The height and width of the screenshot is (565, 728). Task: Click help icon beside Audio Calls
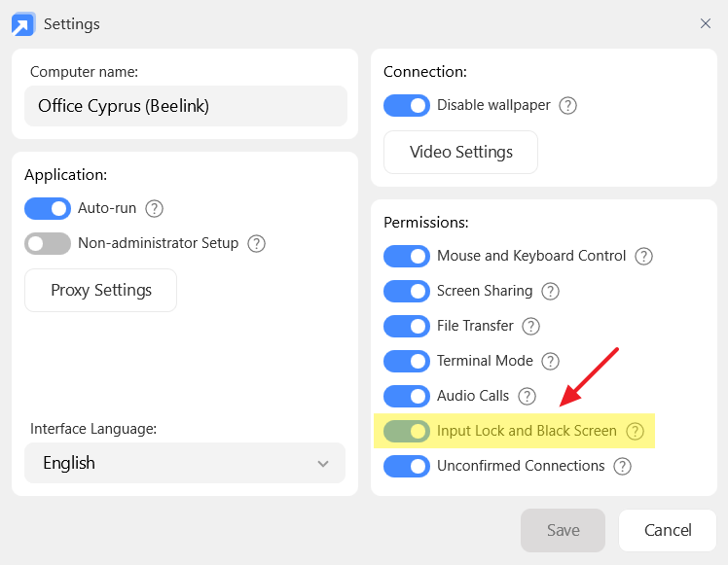point(527,397)
